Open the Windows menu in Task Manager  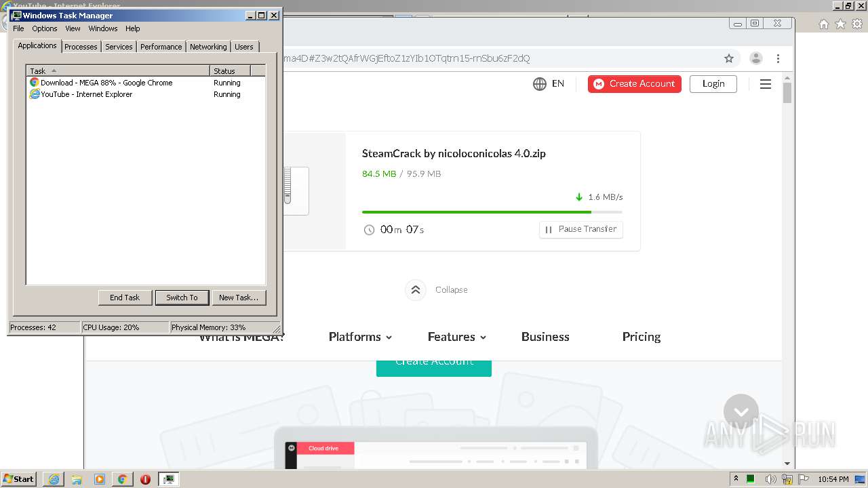tap(103, 28)
